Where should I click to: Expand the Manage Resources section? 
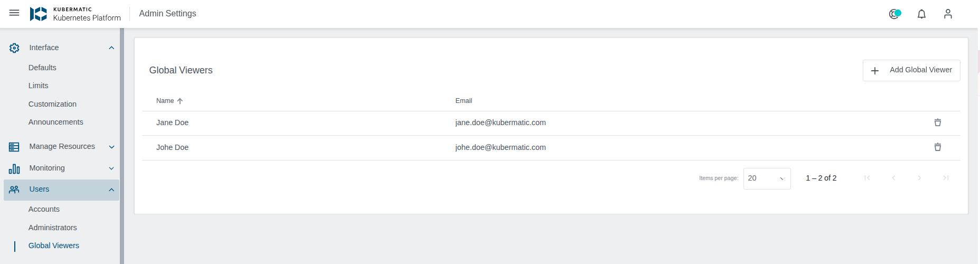pos(111,147)
